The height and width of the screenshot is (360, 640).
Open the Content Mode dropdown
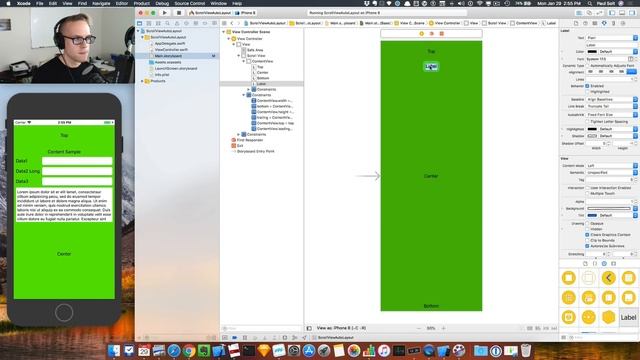(612, 166)
